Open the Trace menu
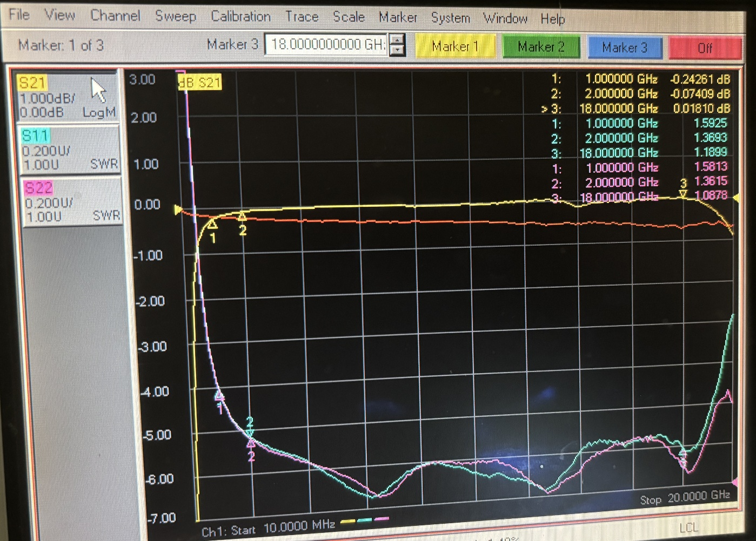 click(302, 17)
